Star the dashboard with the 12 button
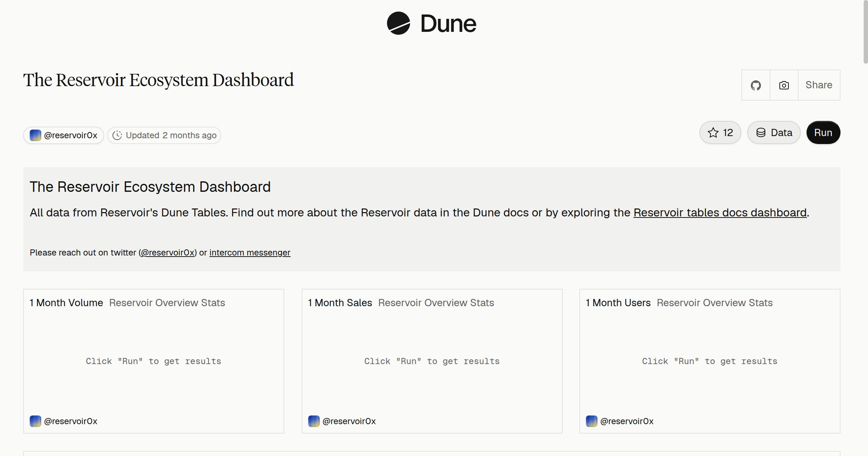 pos(720,132)
